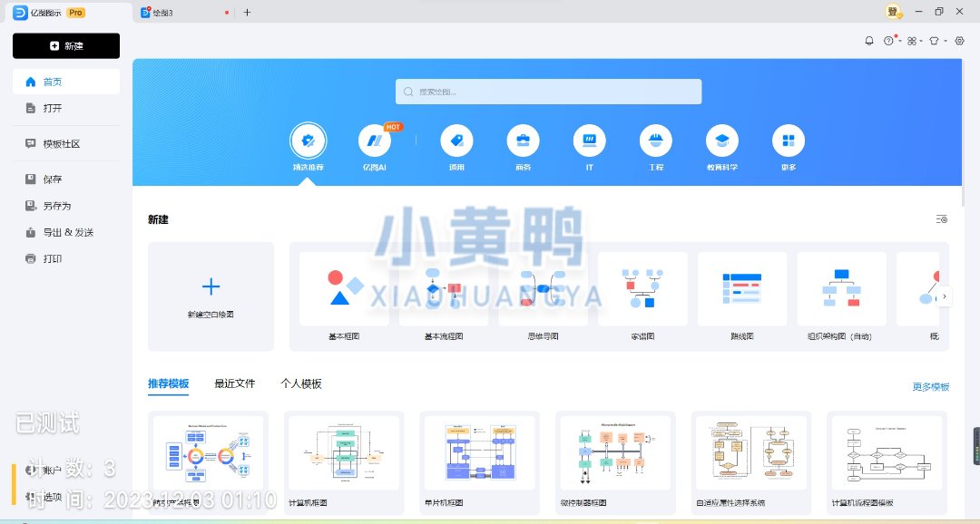
Task: Open 模板社区 in the left sidebar
Action: (62, 144)
